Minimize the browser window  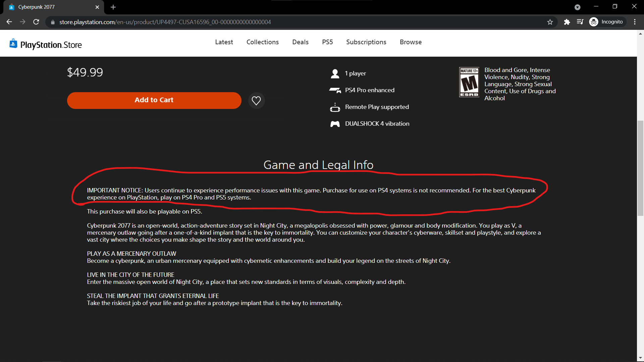(x=596, y=6)
